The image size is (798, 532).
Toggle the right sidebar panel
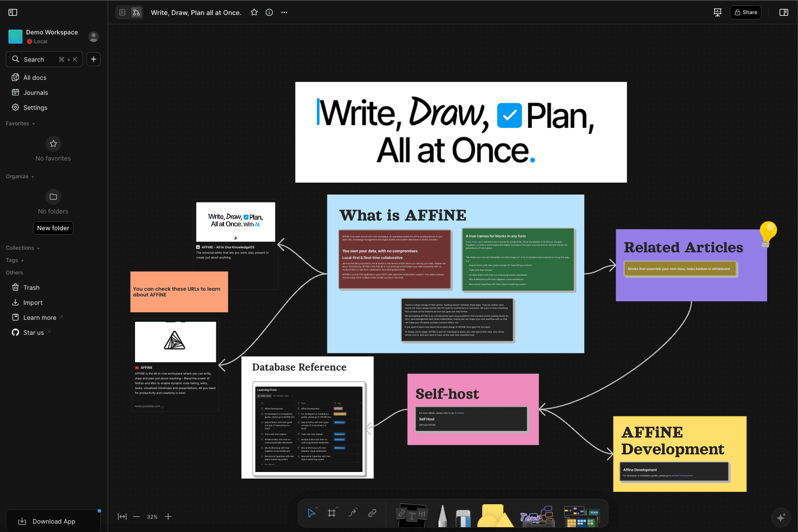pos(784,12)
